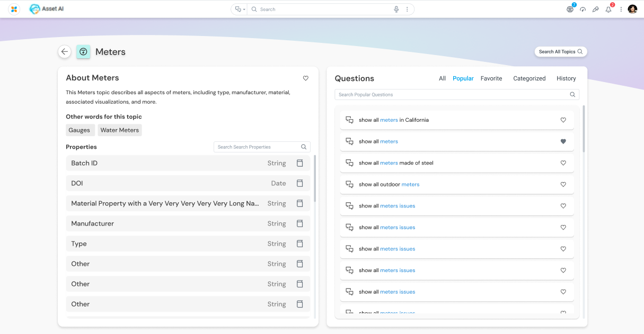Click the app launcher grid icon
The width and height of the screenshot is (644, 334).
14,9
